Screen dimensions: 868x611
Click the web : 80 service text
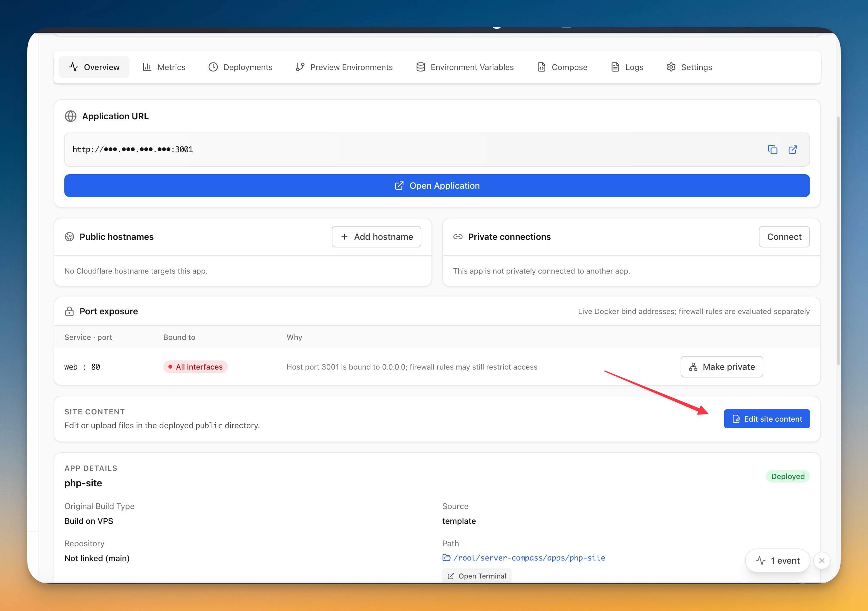coord(82,367)
